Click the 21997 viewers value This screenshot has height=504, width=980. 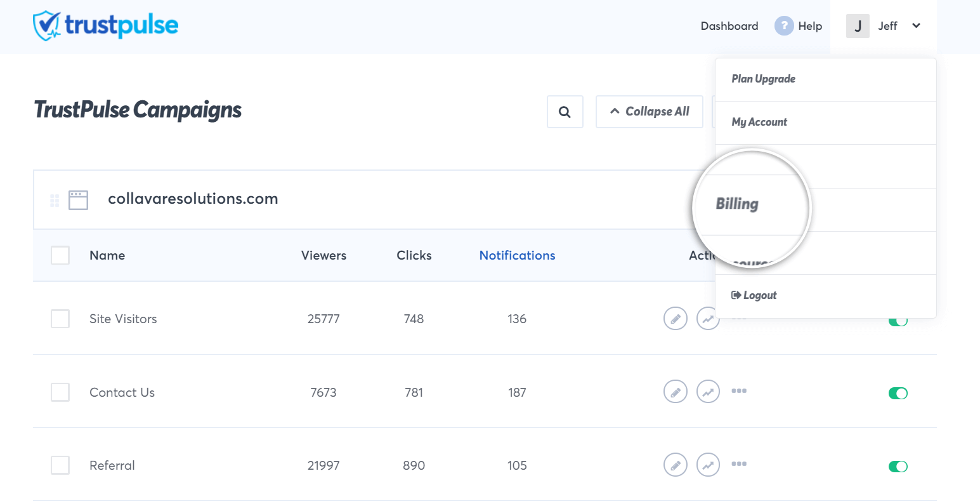[x=323, y=465]
